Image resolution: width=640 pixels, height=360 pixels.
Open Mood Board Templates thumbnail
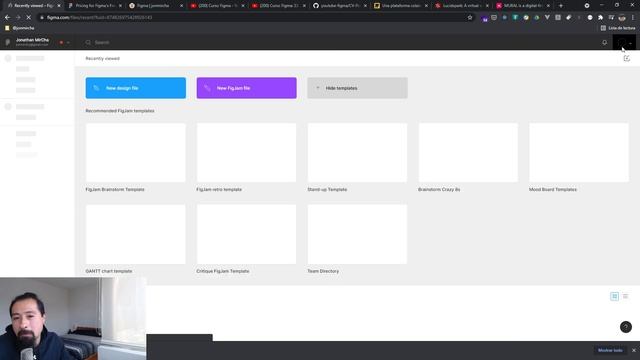[x=579, y=153]
